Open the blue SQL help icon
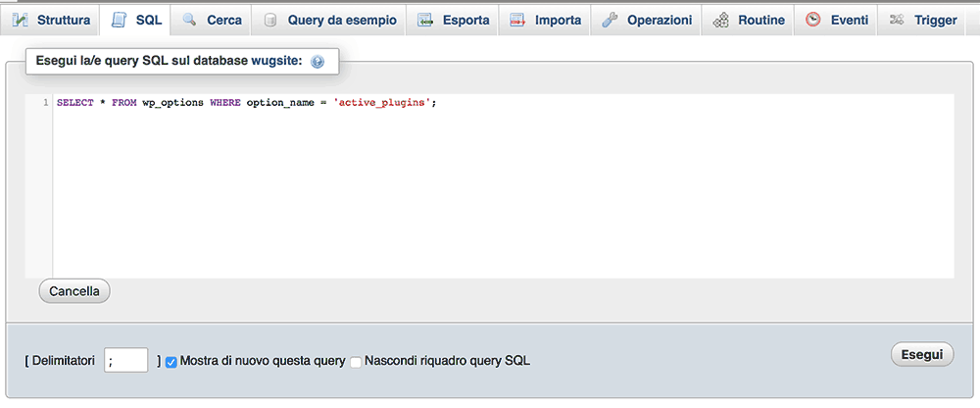Screen dimensions: 980x408 317,62
